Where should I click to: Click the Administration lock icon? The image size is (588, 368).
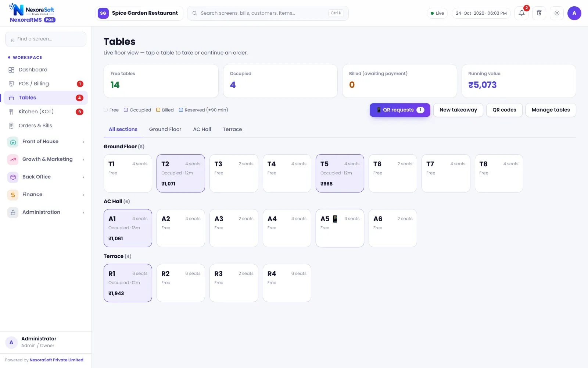click(x=13, y=212)
